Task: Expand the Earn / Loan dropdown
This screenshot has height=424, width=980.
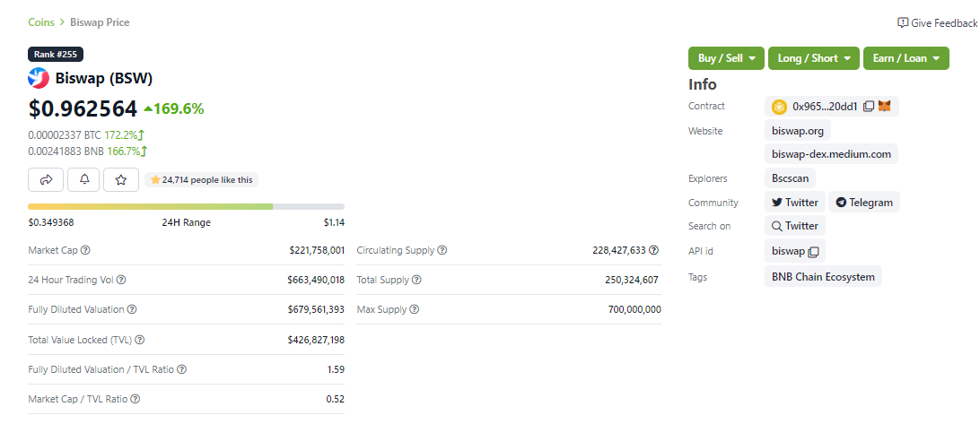Action: [906, 58]
